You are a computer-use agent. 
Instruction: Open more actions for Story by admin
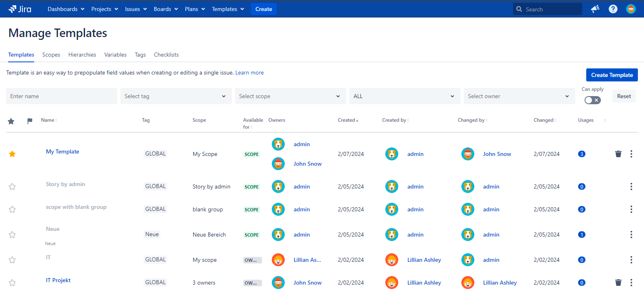point(631,186)
